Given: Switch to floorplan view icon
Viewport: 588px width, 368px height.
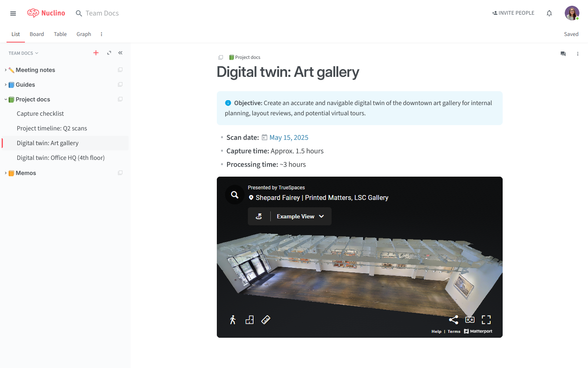Looking at the screenshot, I should click(x=249, y=320).
